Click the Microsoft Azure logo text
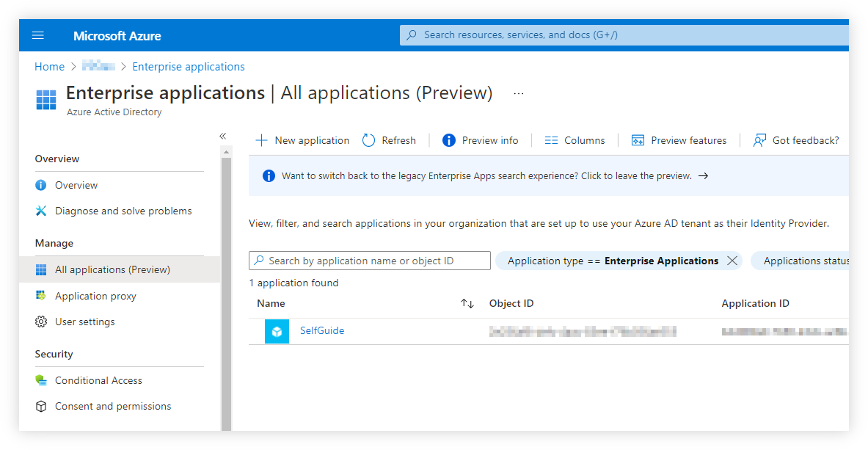This screenshot has height=450, width=868. 117,35
